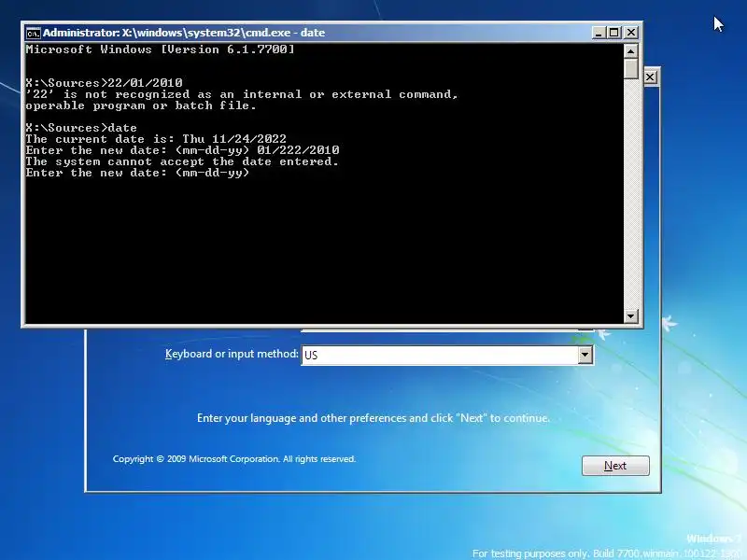Click the 'Enter your language and other preferences' instruction text
Image resolution: width=747 pixels, height=560 pixels.
373,418
